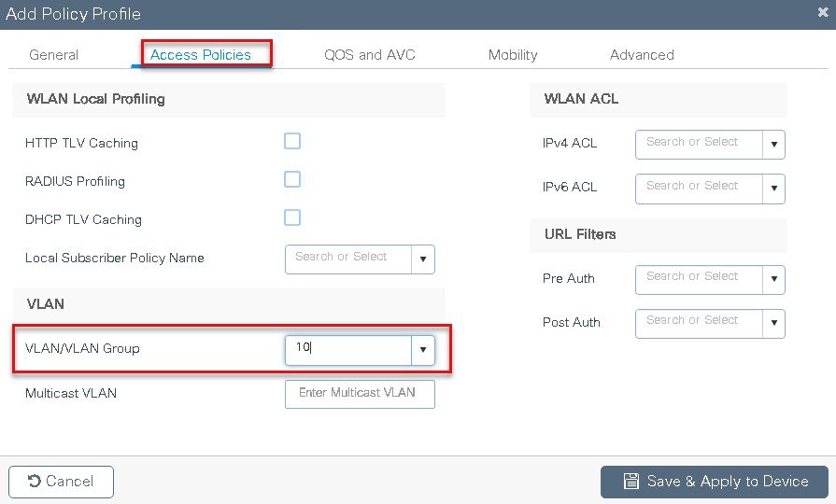
Task: Expand the VLAN/VLAN Group dropdown arrow
Action: (423, 350)
